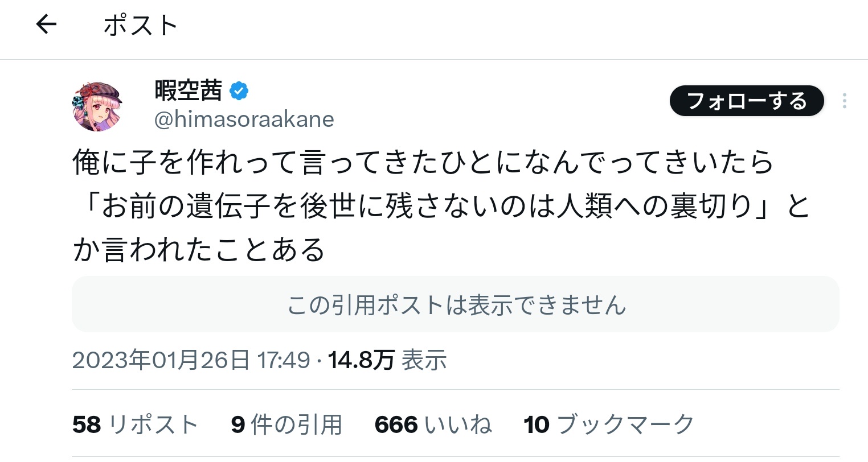Screen dimensions: 868x462
Task: Click the ポスト header title
Action: tap(141, 26)
